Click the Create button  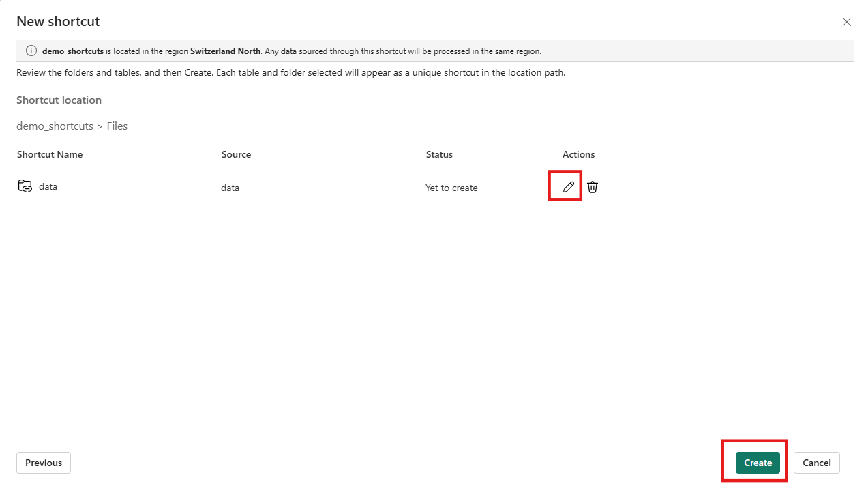click(x=757, y=462)
